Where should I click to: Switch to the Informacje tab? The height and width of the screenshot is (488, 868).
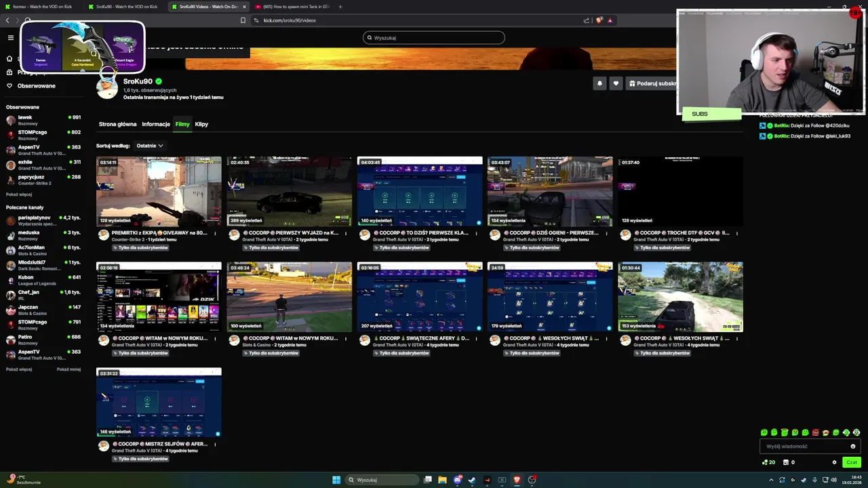[156, 124]
